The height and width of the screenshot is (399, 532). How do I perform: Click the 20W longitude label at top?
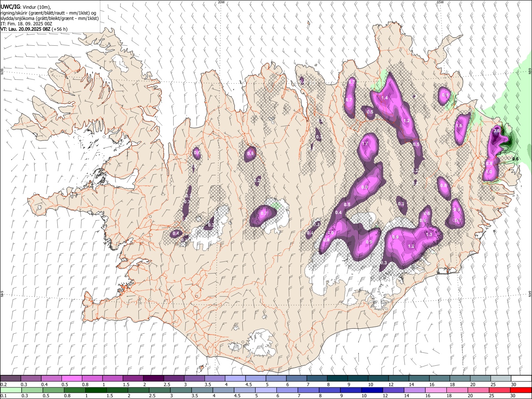tap(221, 2)
